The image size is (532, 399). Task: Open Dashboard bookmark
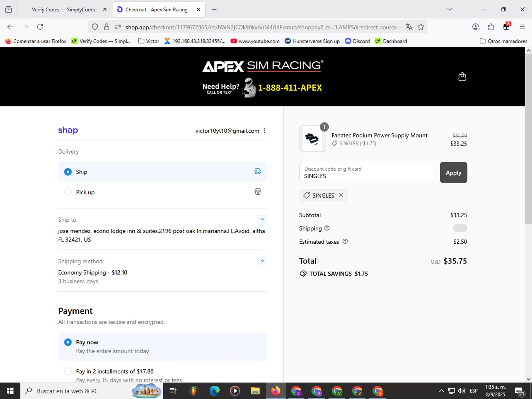tap(391, 41)
